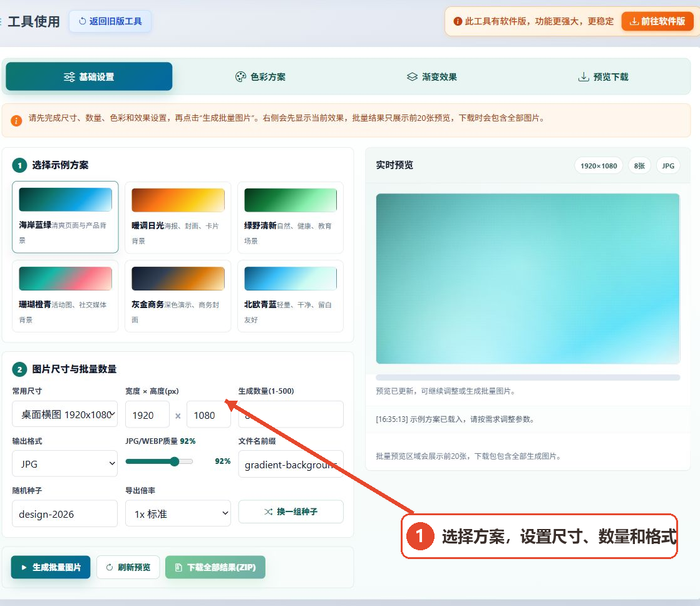The height and width of the screenshot is (606, 700).
Task: Click the 工具使用 page title
Action: (34, 21)
